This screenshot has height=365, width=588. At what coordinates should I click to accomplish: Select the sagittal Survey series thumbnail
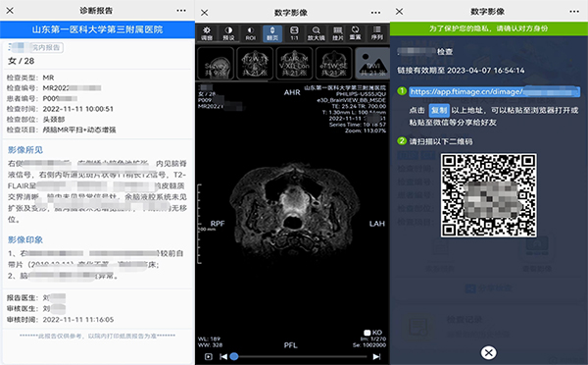coord(216,64)
